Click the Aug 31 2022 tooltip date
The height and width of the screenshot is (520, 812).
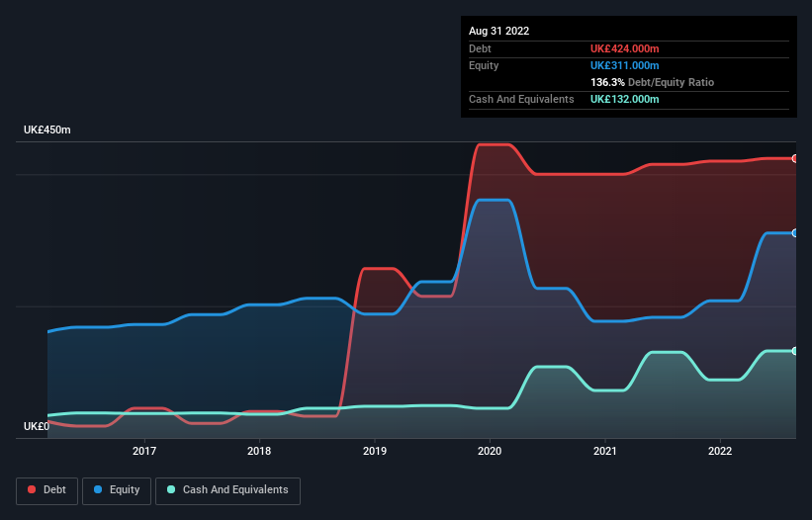498,31
